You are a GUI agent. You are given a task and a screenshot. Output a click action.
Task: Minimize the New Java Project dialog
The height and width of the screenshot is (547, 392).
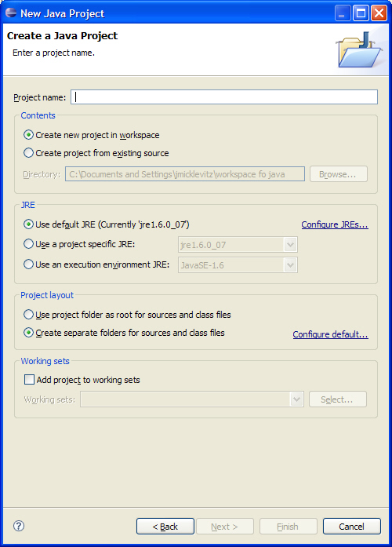[x=343, y=13]
